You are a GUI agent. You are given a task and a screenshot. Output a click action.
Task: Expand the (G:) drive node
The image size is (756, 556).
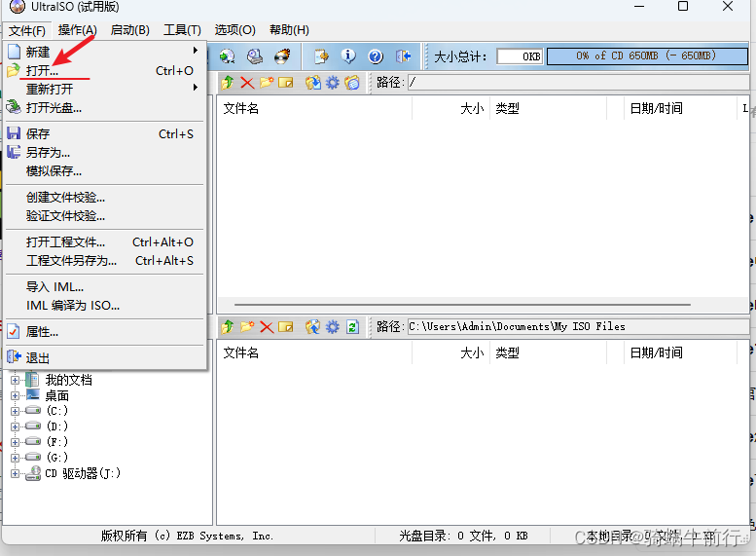(x=15, y=458)
